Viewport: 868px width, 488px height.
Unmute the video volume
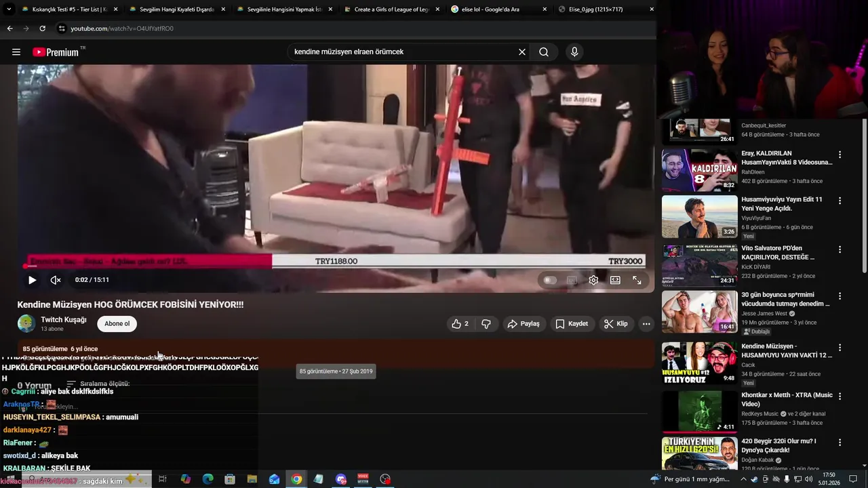[x=56, y=280]
